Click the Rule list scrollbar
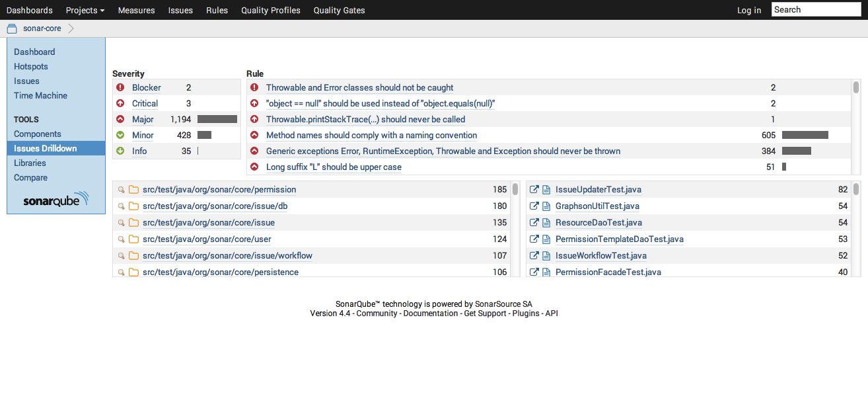The image size is (868, 414). click(x=856, y=87)
